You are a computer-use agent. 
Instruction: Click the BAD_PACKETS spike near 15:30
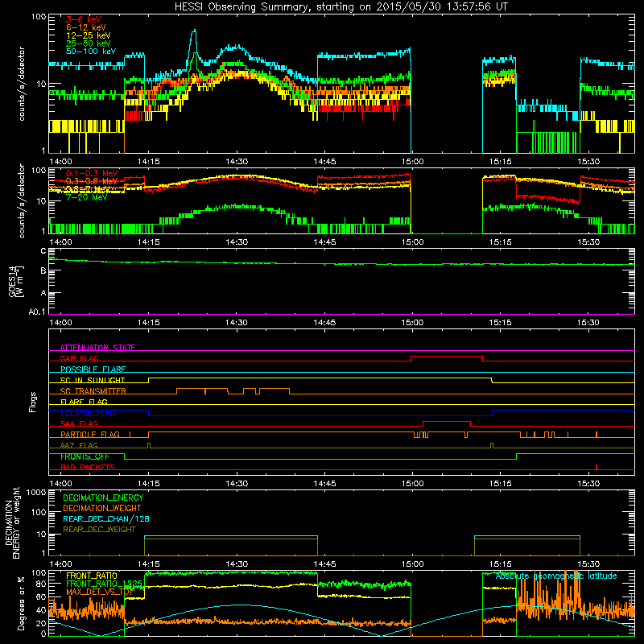point(597,467)
